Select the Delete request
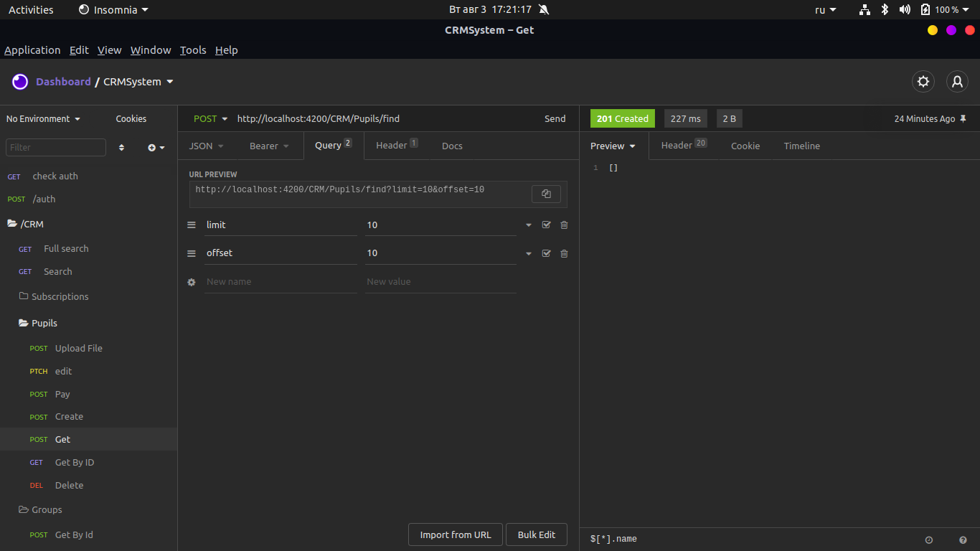This screenshot has width=980, height=551. 88,486
